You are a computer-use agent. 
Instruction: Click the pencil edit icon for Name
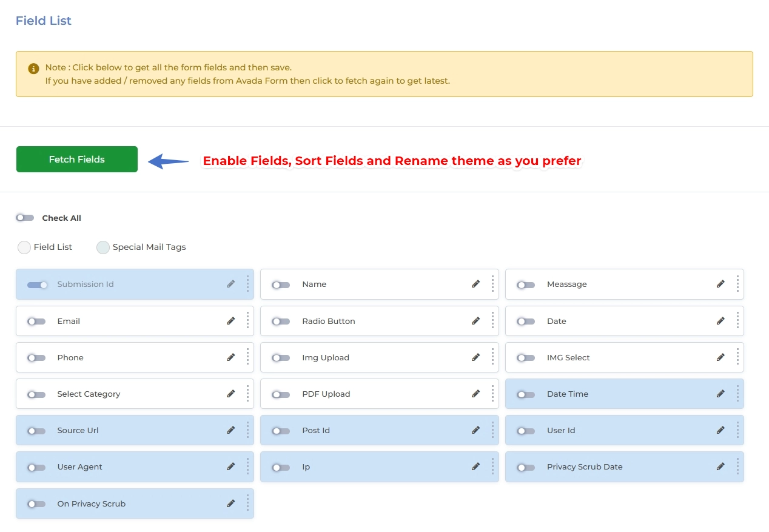point(475,284)
